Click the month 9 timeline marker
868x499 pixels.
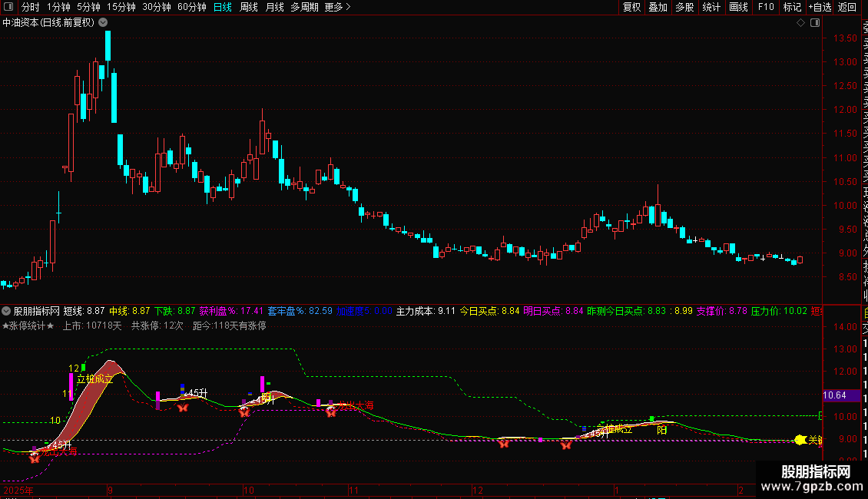[110, 490]
